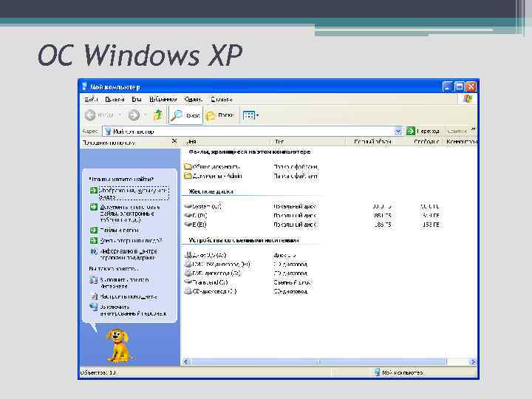
Task: Click the Hard Disk Drives group header
Action: pyautogui.click(x=211, y=191)
